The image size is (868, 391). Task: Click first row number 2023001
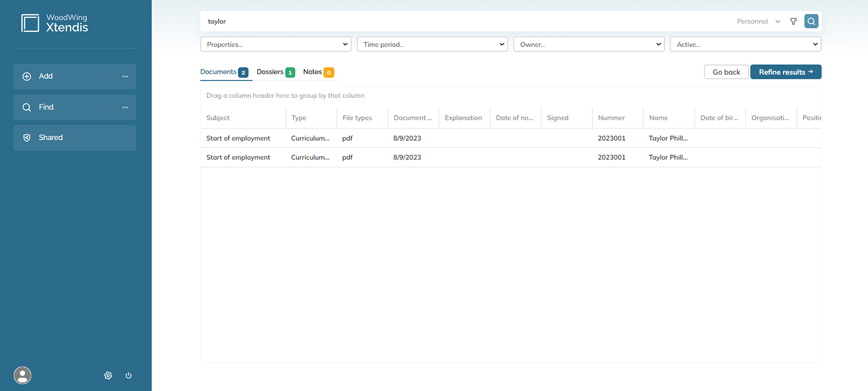pos(612,138)
